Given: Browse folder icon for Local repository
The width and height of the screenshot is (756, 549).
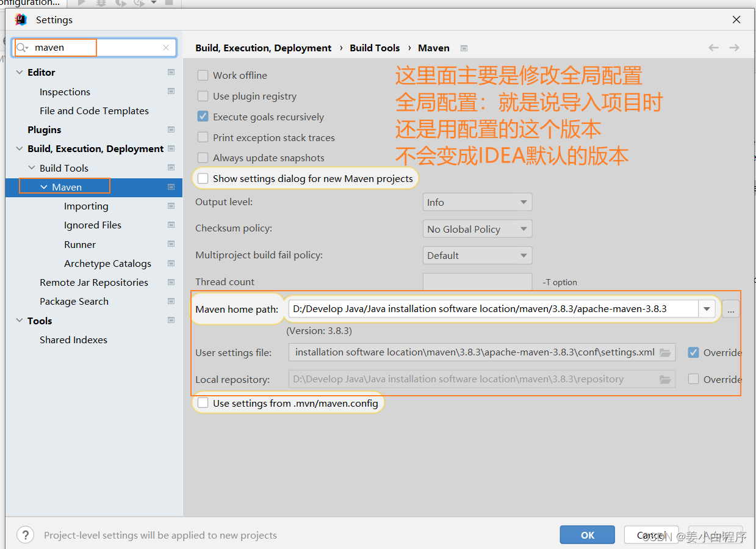Looking at the screenshot, I should click(665, 379).
